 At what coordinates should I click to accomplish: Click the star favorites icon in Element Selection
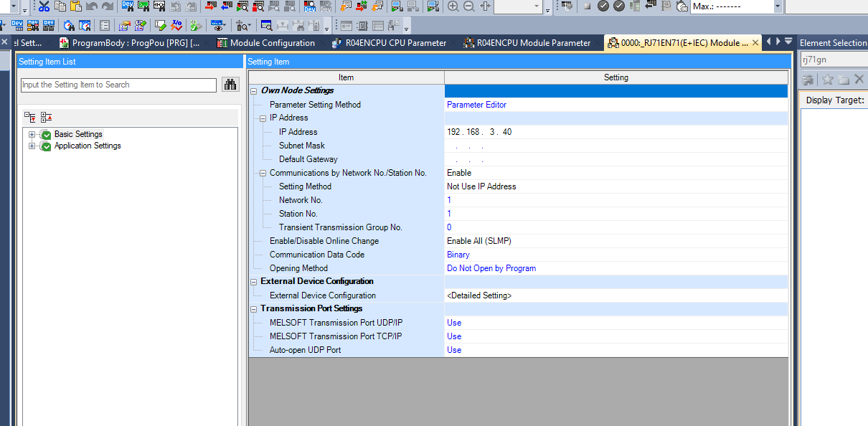click(x=828, y=79)
